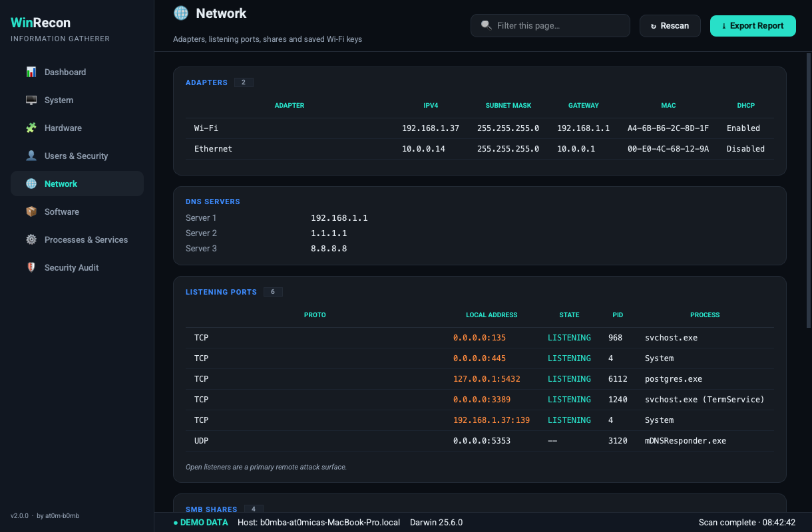Viewport: 812px width, 532px height.
Task: Open the Software section
Action: pos(77,211)
